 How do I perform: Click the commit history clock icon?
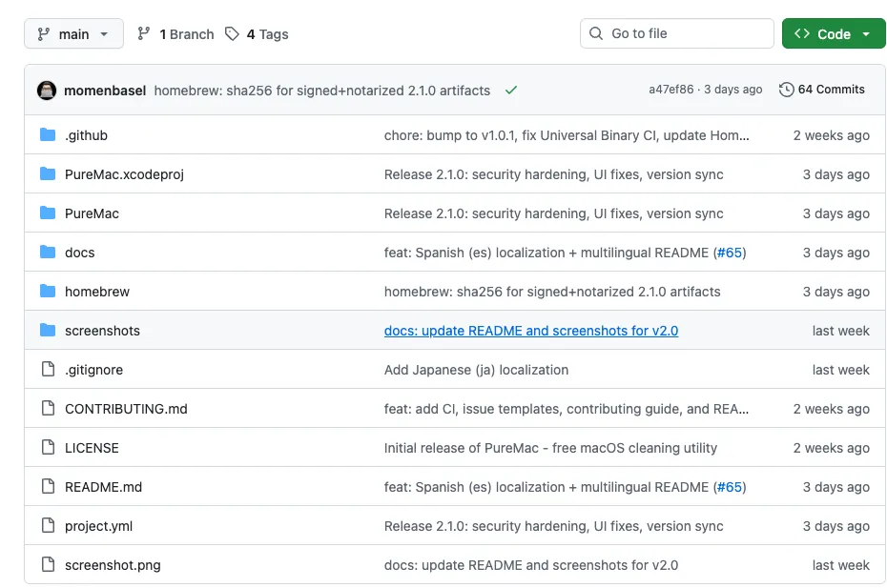(786, 90)
